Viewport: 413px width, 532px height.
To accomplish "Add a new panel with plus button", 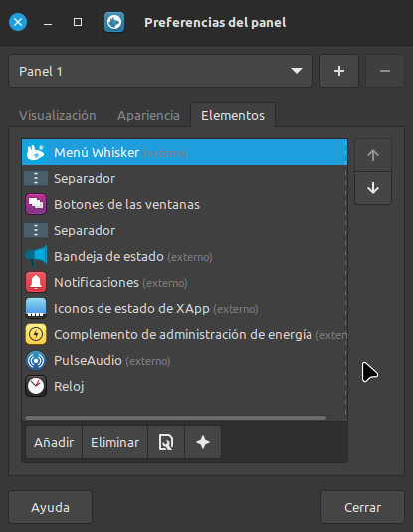I will coord(339,71).
